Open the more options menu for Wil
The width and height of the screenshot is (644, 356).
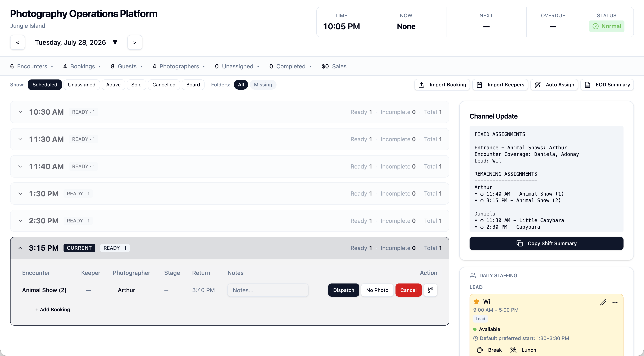[x=615, y=302]
